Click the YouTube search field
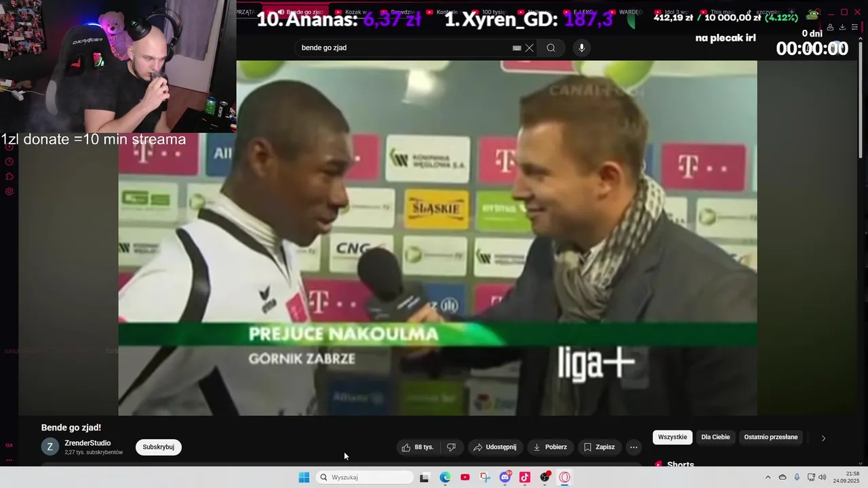This screenshot has width=868, height=488. tap(403, 48)
